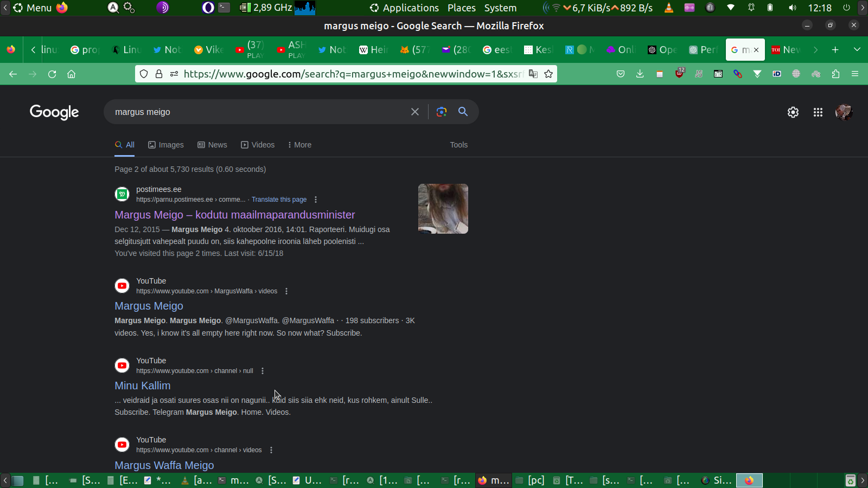868x488 pixels.
Task: Open the CPU frequency 2,89 GHz applet
Action: pyautogui.click(x=266, y=8)
